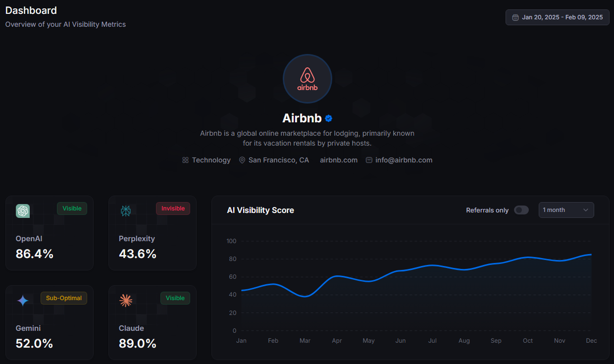This screenshot has height=364, width=614.
Task: Click the blue verified badge next to Airbnb
Action: [329, 118]
